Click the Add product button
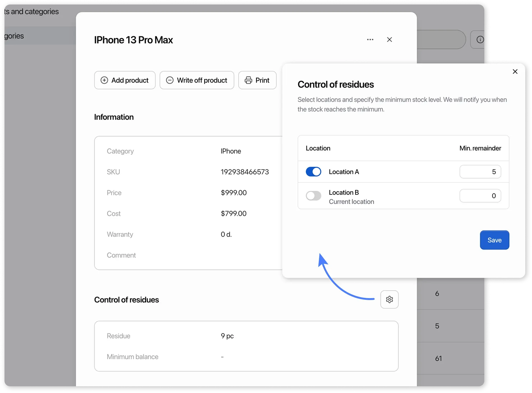532x393 pixels. [125, 80]
